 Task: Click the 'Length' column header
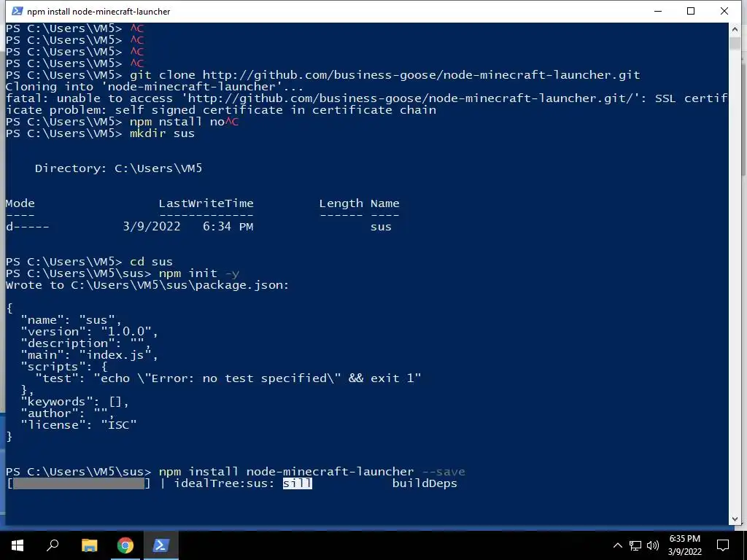point(341,203)
